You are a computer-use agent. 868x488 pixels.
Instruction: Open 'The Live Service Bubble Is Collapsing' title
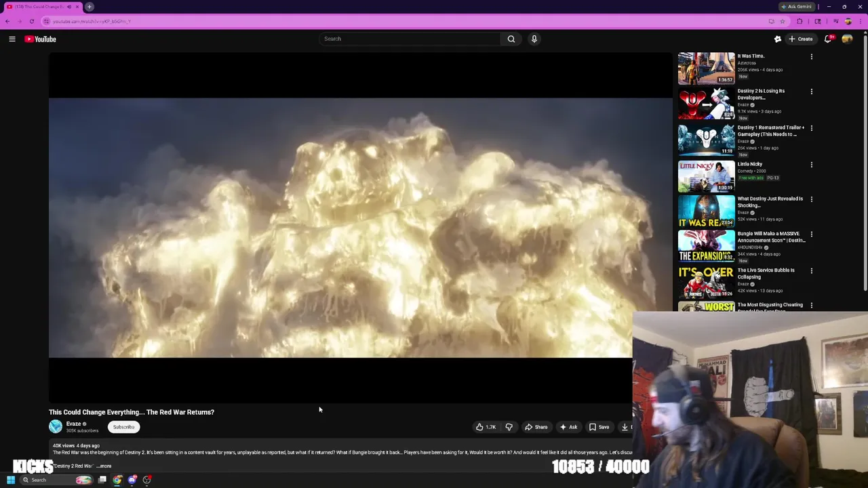click(x=766, y=273)
